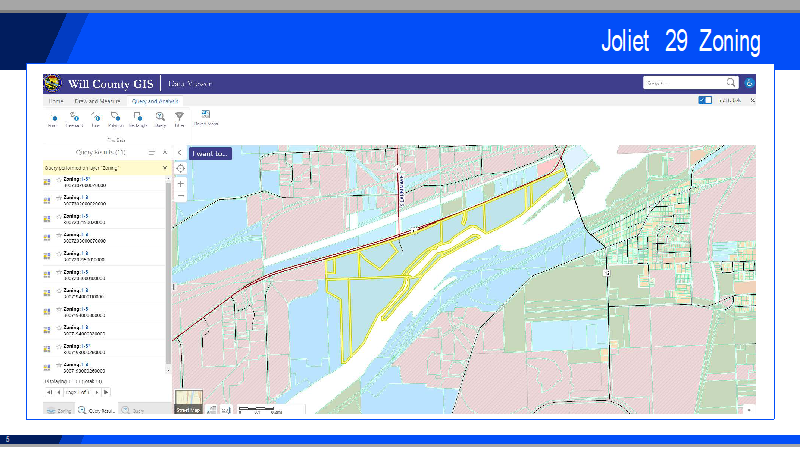Select the Rectangle selection tool
The width and height of the screenshot is (800, 450).
137,118
